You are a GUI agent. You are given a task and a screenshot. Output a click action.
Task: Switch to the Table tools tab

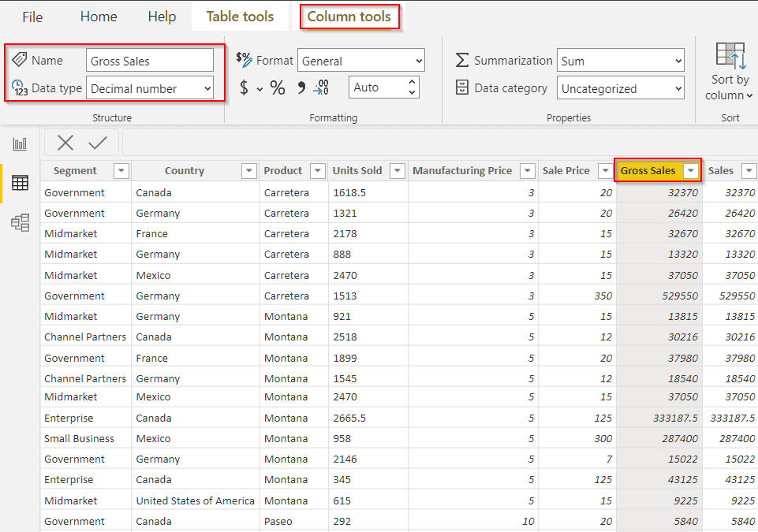[240, 17]
